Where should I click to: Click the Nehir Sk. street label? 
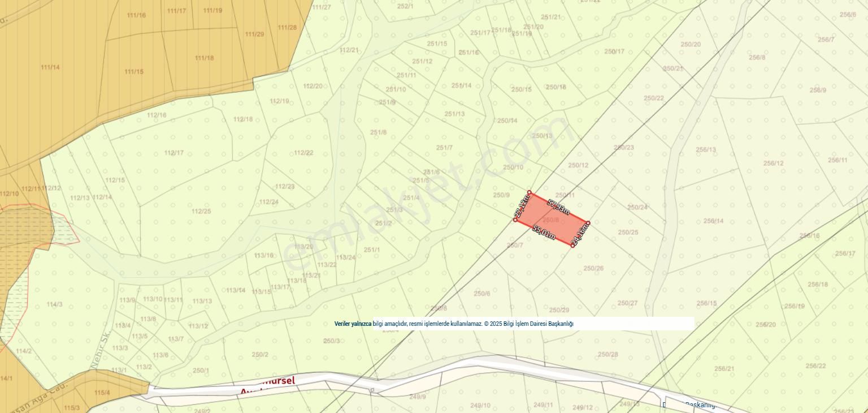102,356
